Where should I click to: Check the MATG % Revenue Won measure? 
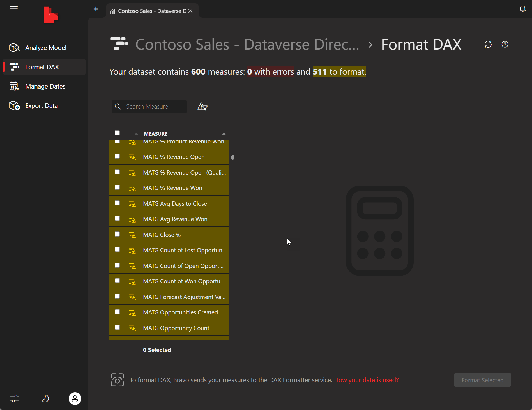pos(117,187)
